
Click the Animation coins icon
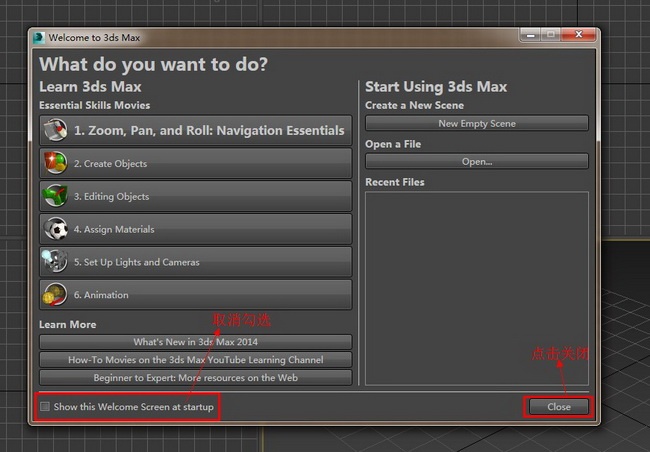56,294
